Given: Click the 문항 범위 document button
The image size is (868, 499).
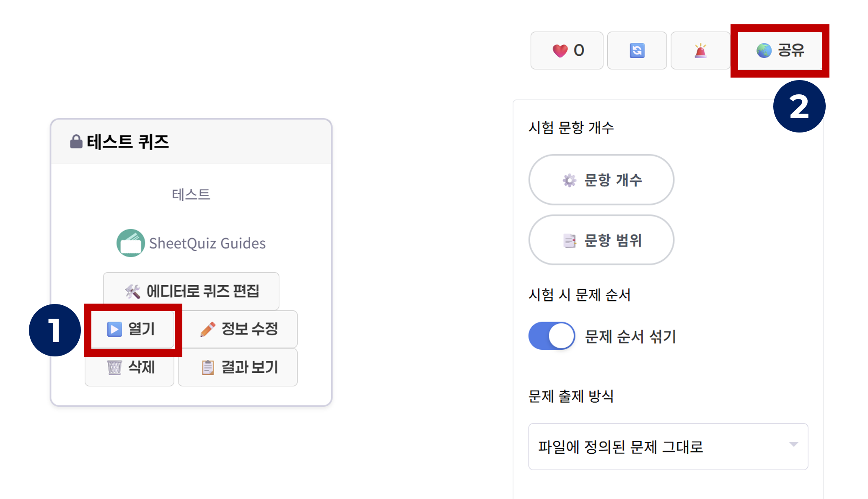Looking at the screenshot, I should [x=601, y=240].
